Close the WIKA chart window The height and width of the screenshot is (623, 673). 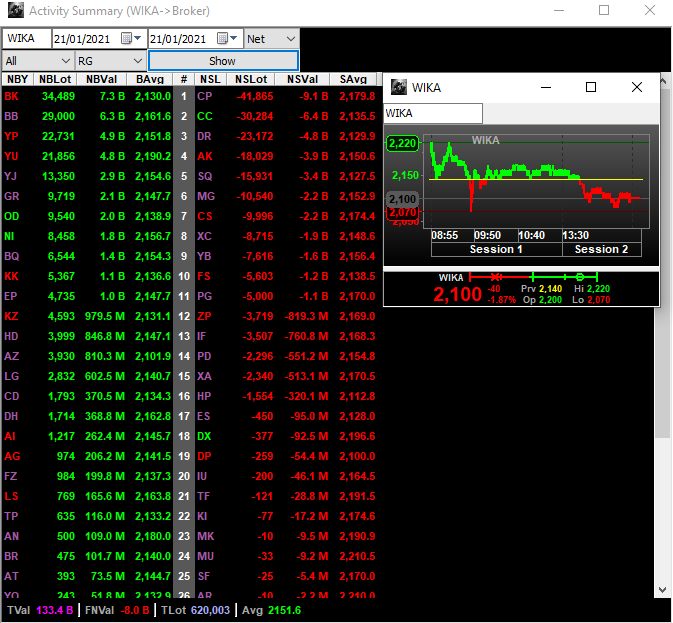tap(637, 88)
